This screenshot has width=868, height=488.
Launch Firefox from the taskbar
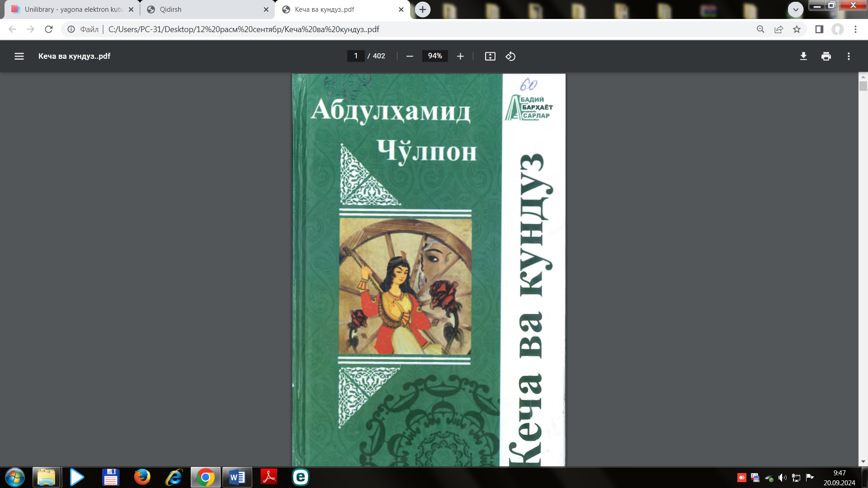click(142, 477)
